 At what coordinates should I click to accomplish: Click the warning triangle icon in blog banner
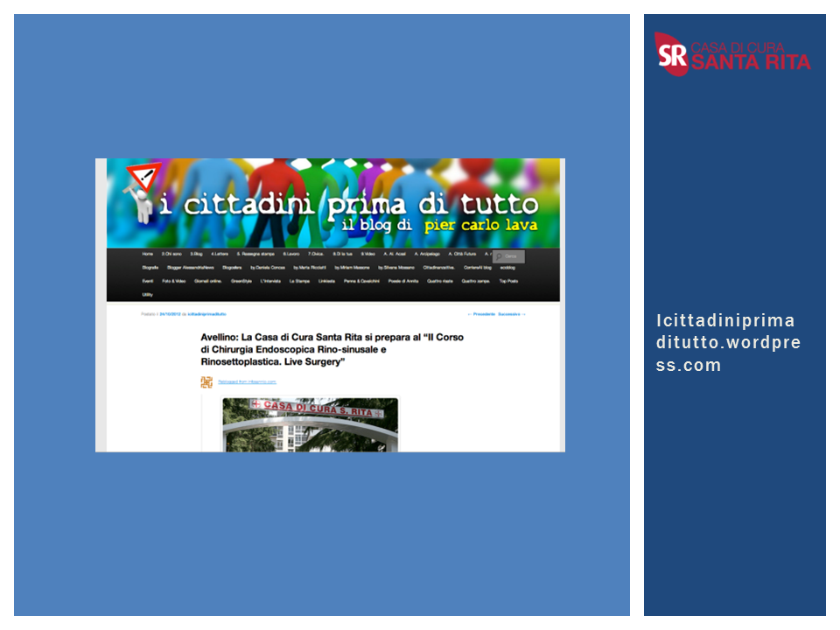coord(140,178)
